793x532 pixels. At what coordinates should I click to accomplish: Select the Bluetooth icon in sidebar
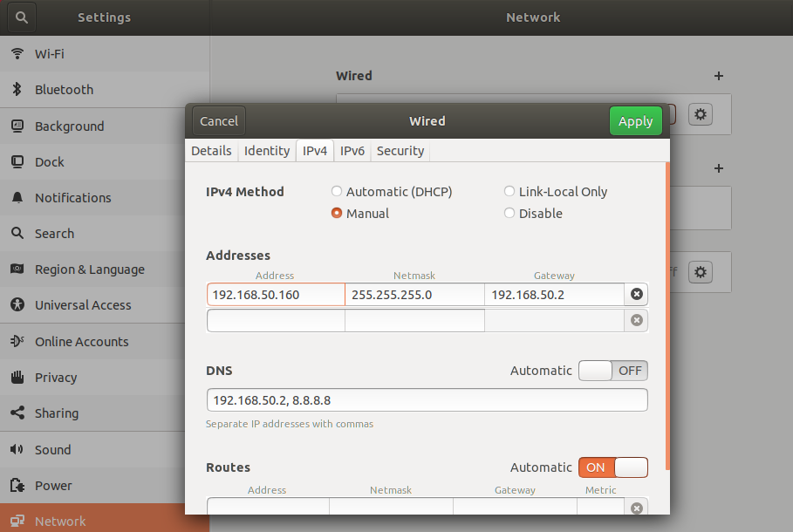(x=17, y=89)
